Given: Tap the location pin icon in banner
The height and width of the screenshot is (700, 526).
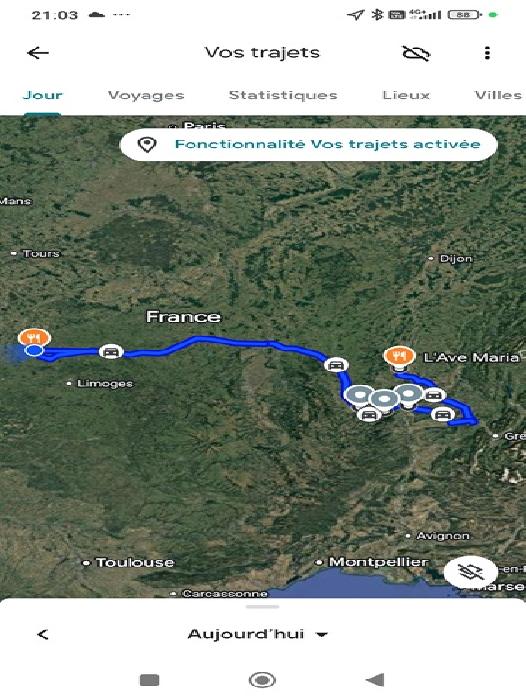Looking at the screenshot, I should point(146,145).
